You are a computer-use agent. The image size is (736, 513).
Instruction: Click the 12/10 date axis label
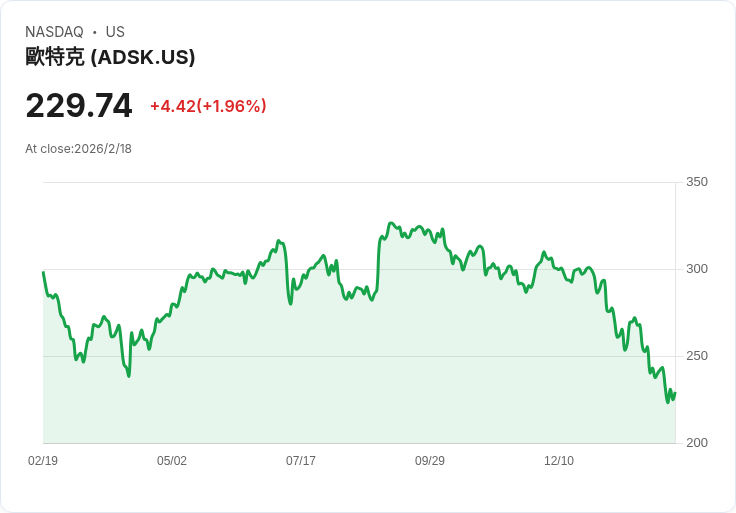pyautogui.click(x=559, y=460)
